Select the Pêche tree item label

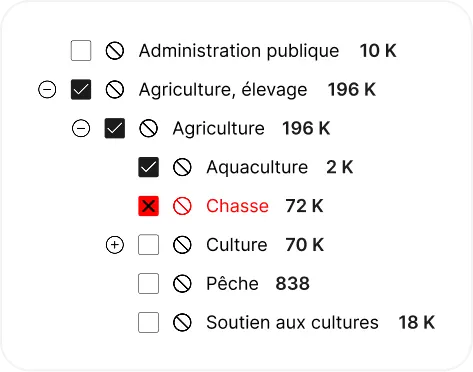(232, 284)
